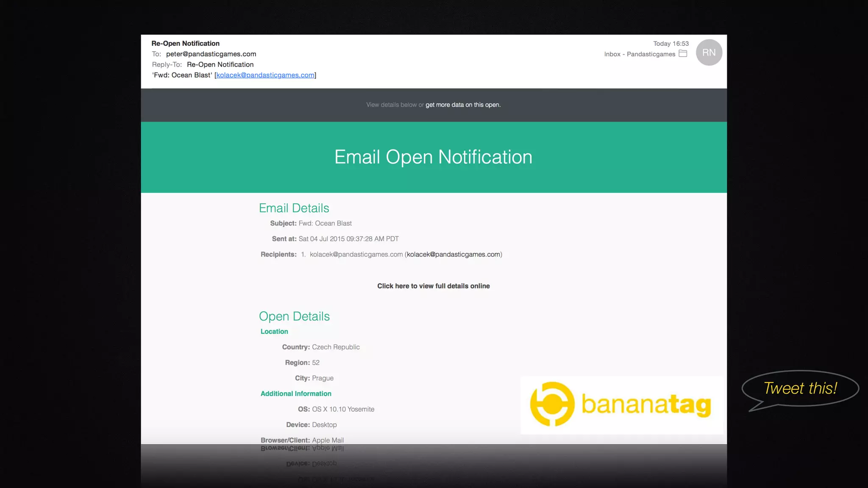Image resolution: width=868 pixels, height=488 pixels.
Task: Click the Open Details section heading
Action: pos(294,316)
